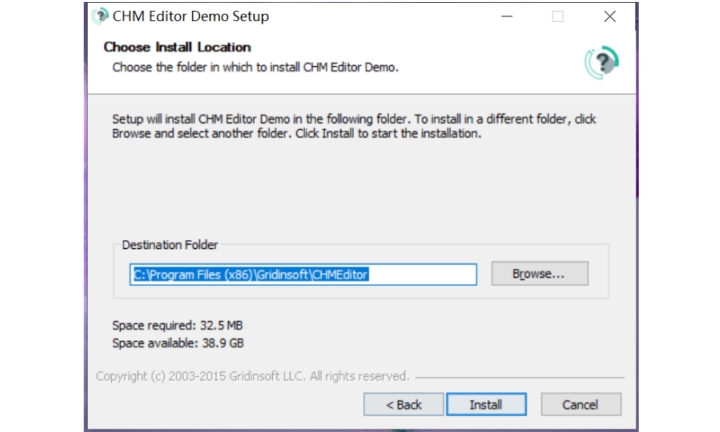Image resolution: width=720 pixels, height=432 pixels.
Task: Minimize the CHM Editor Demo Setup window
Action: (505, 16)
